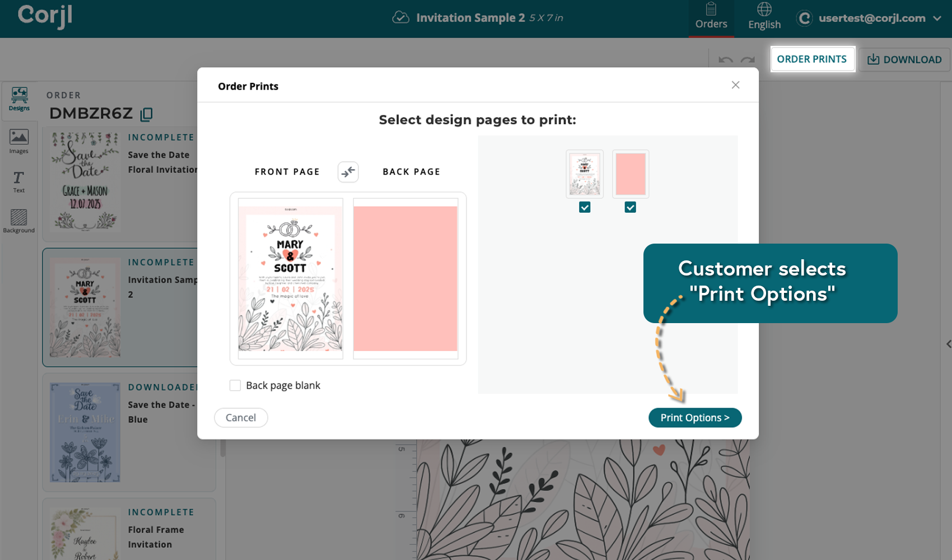952x560 pixels.
Task: Copy order ID DMBZR6Z
Action: point(147,114)
